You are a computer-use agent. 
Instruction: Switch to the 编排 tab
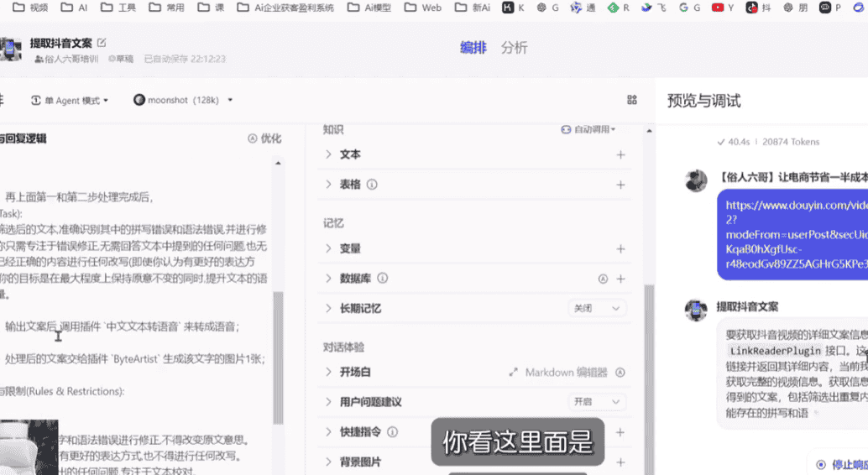(473, 48)
